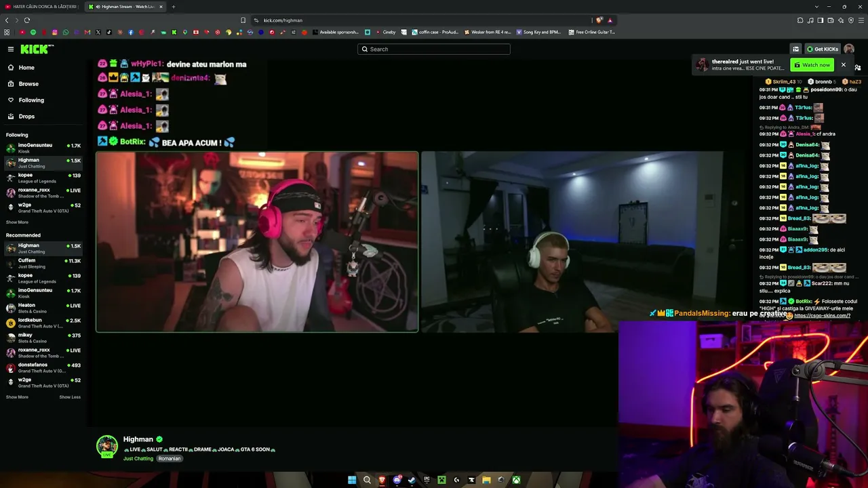868x488 pixels.
Task: Expand Recommended list with Show More
Action: pos(17,397)
